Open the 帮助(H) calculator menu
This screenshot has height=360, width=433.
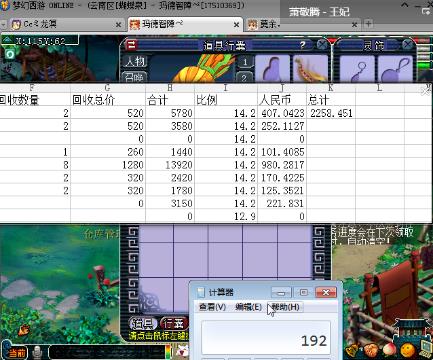point(285,307)
